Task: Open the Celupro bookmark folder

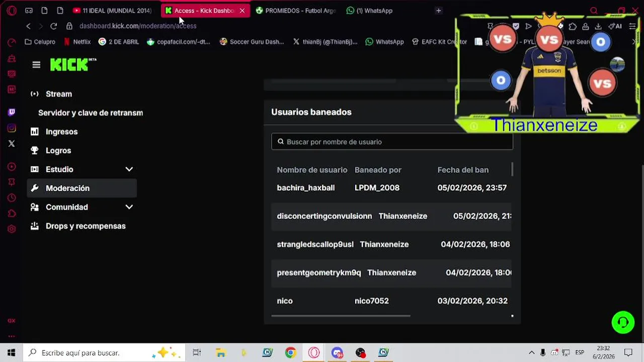Action: [x=40, y=42]
